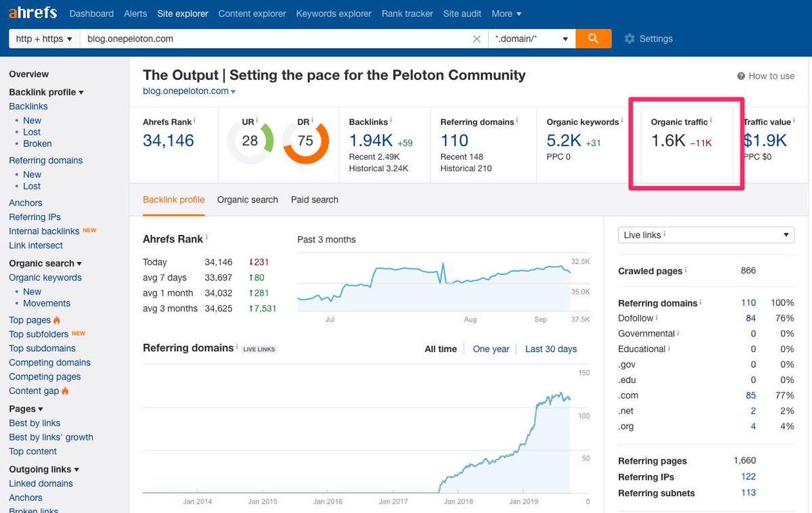
Task: Select the Backlink profile tab
Action: tap(173, 200)
